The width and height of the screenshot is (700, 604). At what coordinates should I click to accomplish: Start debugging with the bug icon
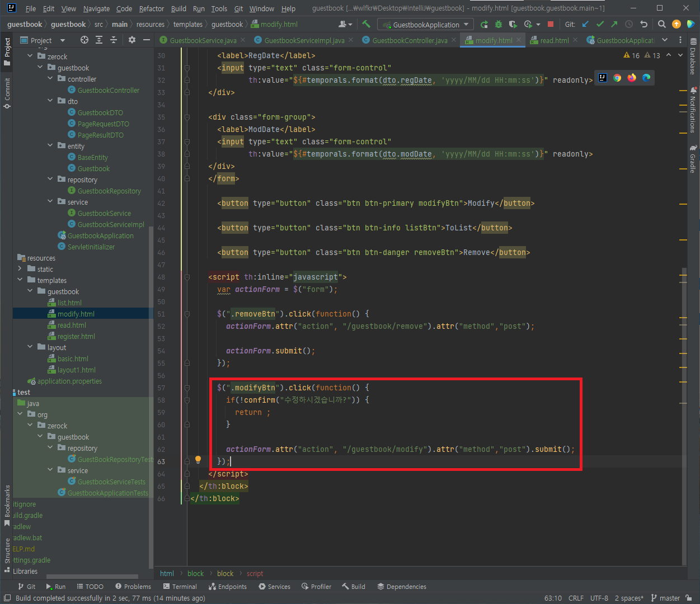click(x=499, y=25)
